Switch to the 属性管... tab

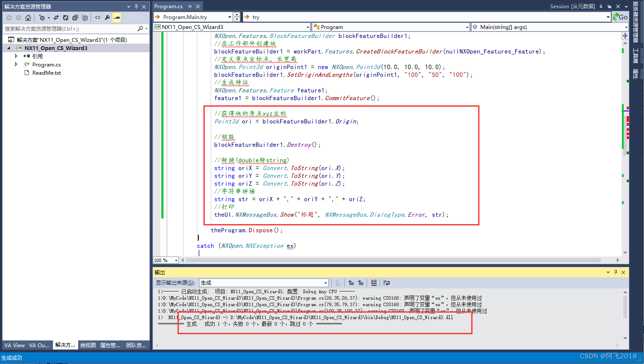coord(110,345)
